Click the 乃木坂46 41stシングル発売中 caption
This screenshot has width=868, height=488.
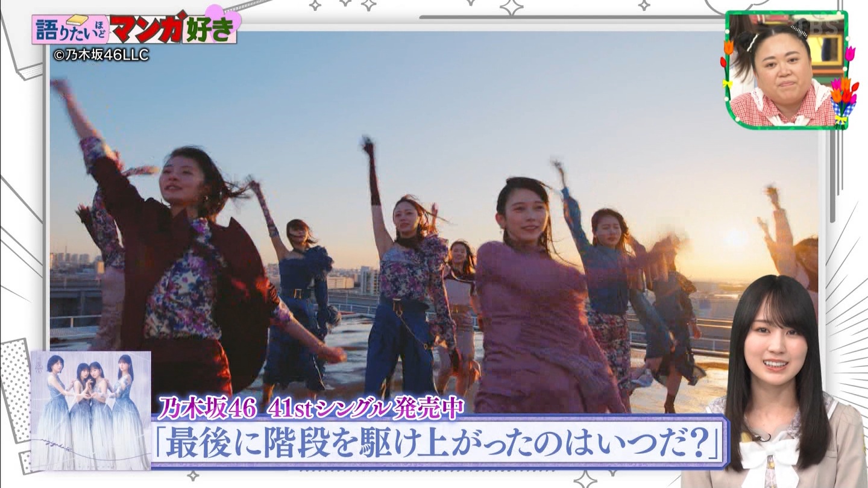(310, 408)
